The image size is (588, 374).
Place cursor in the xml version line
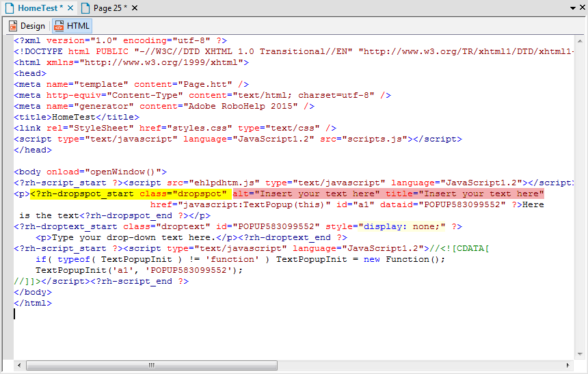pos(120,40)
